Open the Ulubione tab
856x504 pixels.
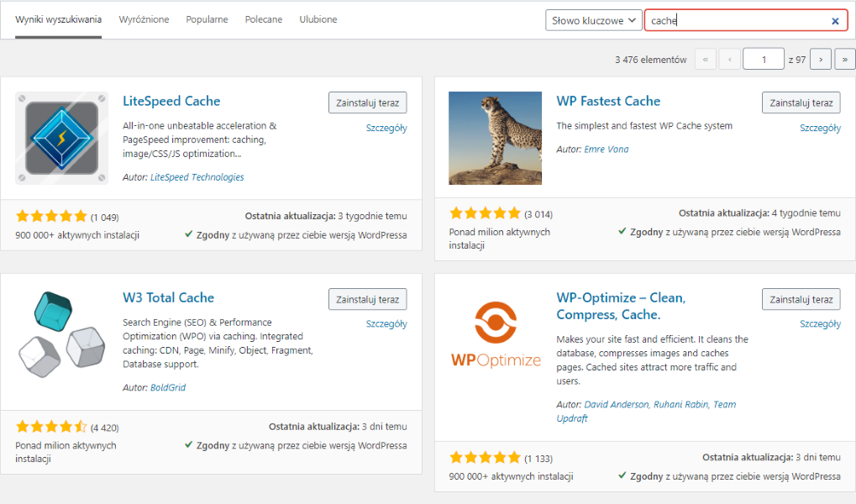point(318,19)
